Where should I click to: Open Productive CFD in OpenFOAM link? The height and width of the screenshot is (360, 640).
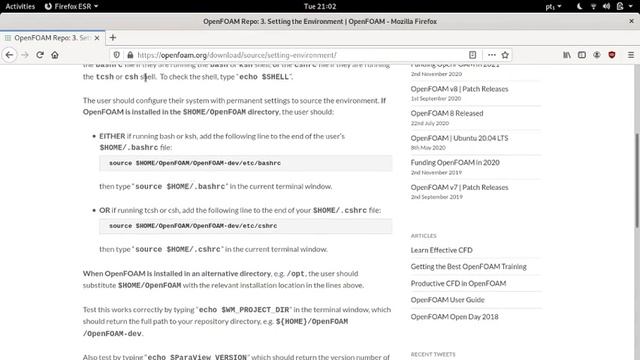[x=458, y=283]
